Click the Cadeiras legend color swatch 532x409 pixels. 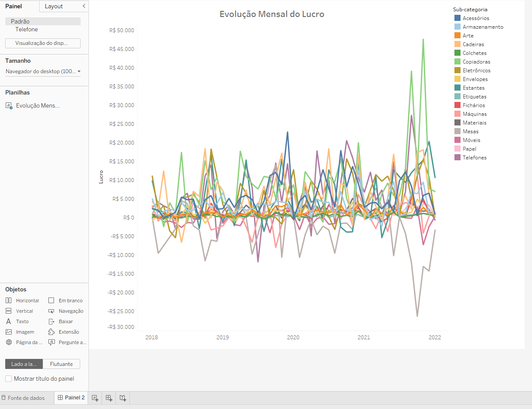pos(457,44)
